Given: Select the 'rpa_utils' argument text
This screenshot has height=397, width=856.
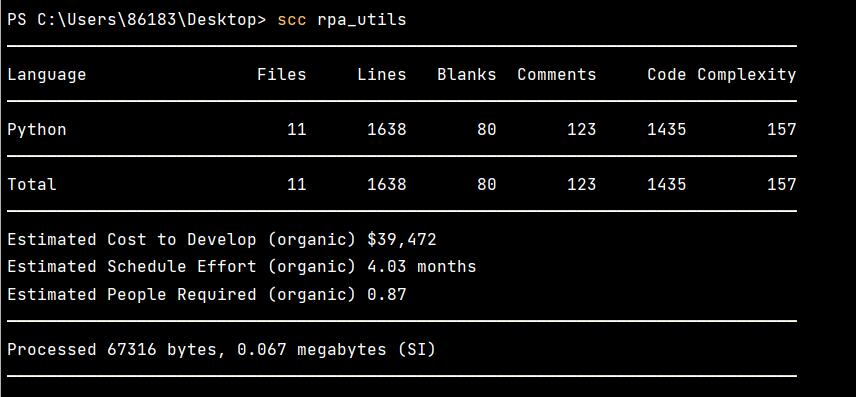Looking at the screenshot, I should [361, 20].
